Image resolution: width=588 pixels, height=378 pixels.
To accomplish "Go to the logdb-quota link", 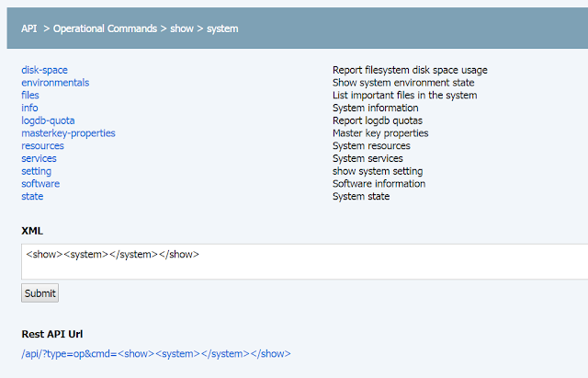I will (48, 120).
